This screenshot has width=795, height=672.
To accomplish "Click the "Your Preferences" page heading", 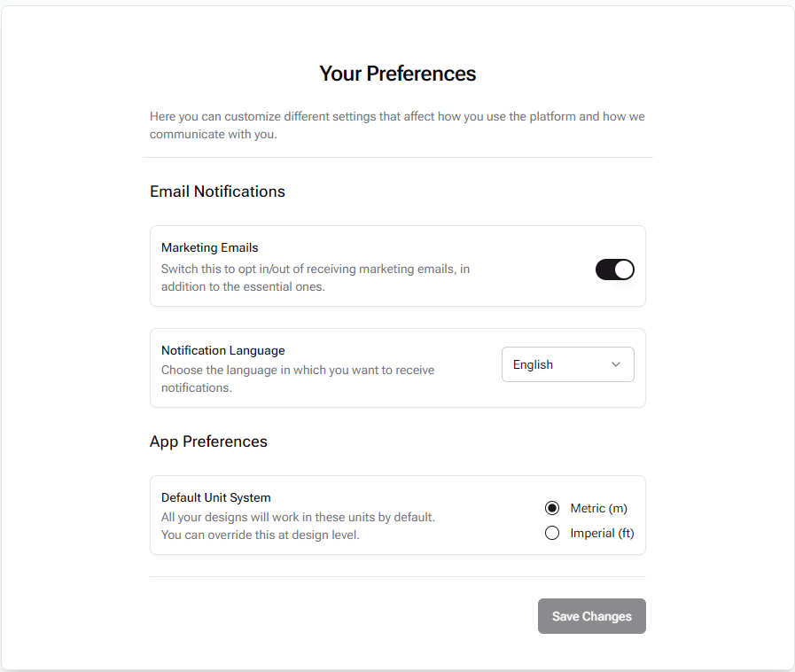I will coord(397,74).
